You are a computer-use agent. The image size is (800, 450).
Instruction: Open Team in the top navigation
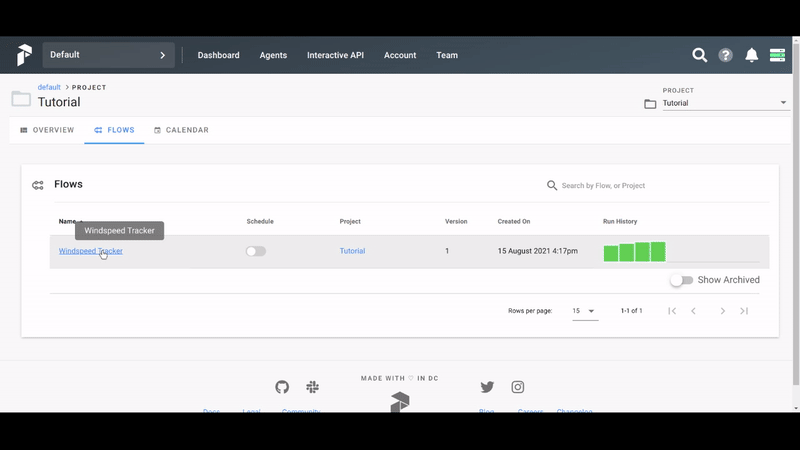coord(447,55)
